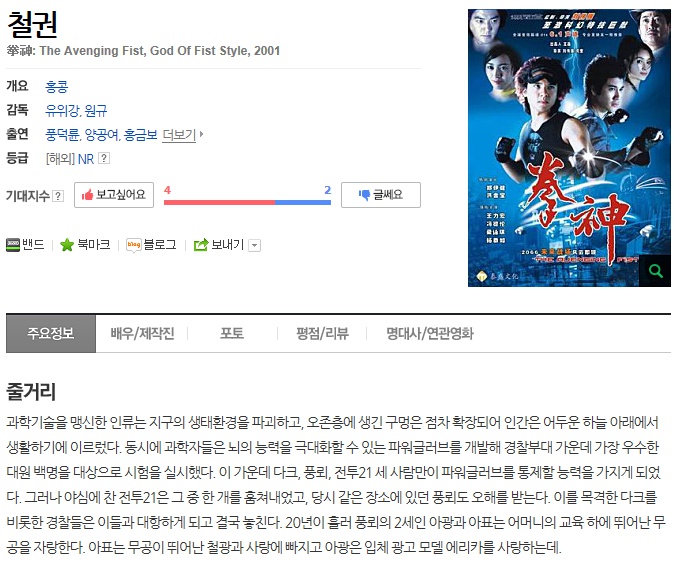Image resolution: width=675 pixels, height=570 pixels.
Task: Select the 명대사/연관영화 tab
Action: 430,334
